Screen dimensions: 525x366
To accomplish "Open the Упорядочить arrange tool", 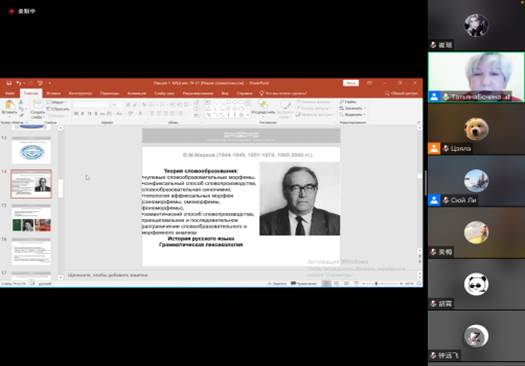I will coord(263,107).
